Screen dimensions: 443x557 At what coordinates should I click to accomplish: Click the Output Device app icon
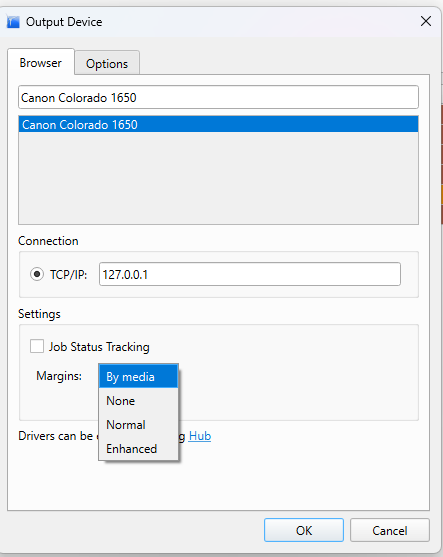tap(13, 22)
